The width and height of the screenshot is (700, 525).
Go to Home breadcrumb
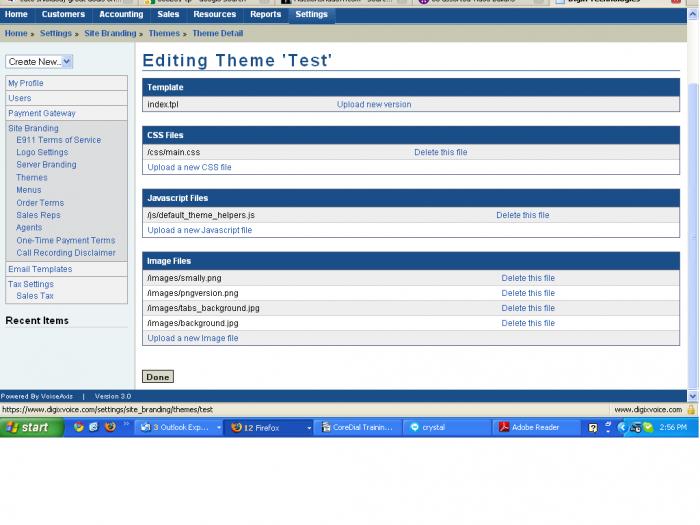(16, 33)
